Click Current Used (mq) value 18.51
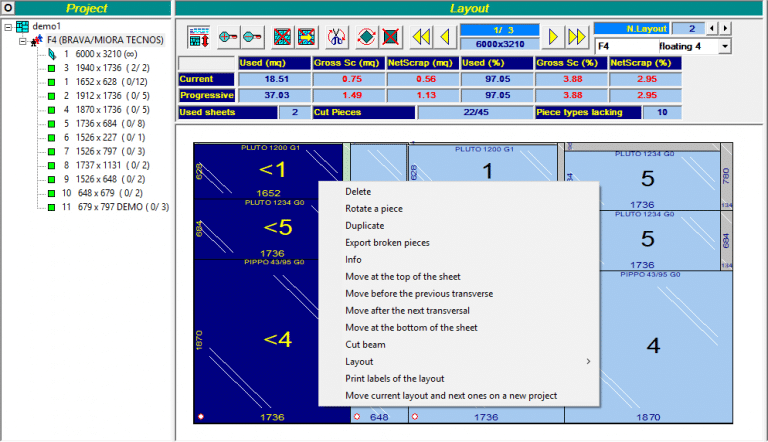The image size is (768, 442). coord(275,79)
